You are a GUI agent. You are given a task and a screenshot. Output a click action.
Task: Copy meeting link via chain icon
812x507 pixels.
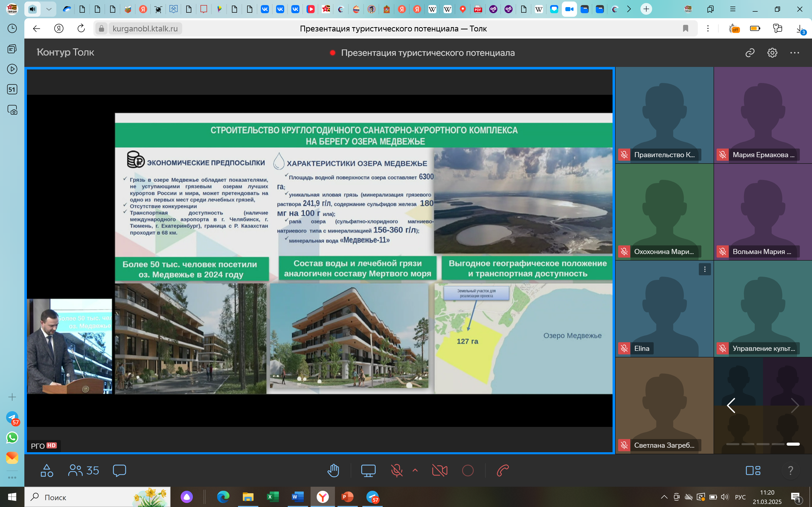click(x=750, y=53)
